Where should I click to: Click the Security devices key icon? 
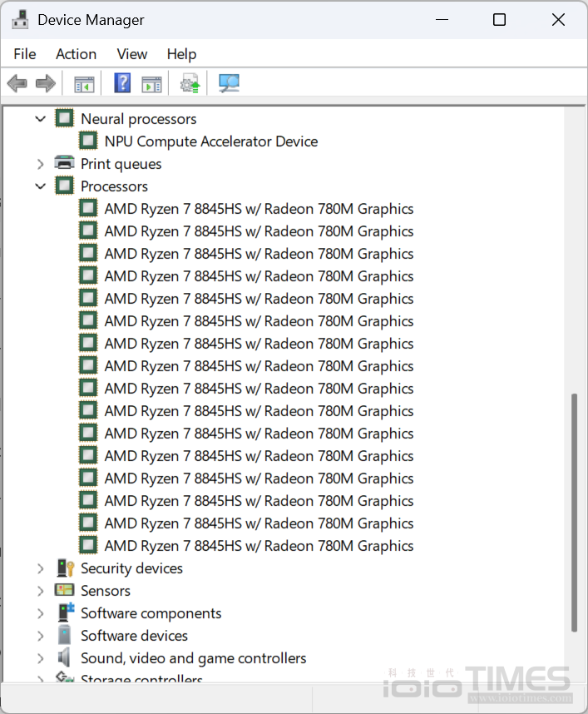(x=65, y=568)
